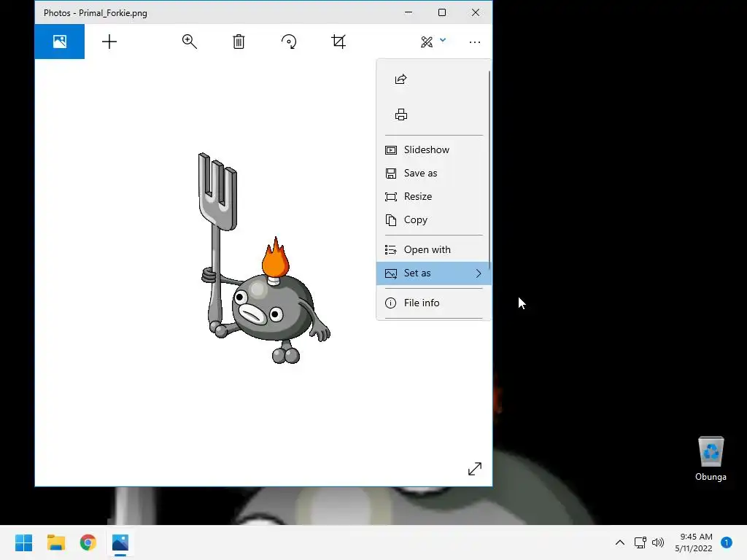The height and width of the screenshot is (560, 747).
Task: Open File Explorer from the taskbar
Action: pyautogui.click(x=56, y=542)
